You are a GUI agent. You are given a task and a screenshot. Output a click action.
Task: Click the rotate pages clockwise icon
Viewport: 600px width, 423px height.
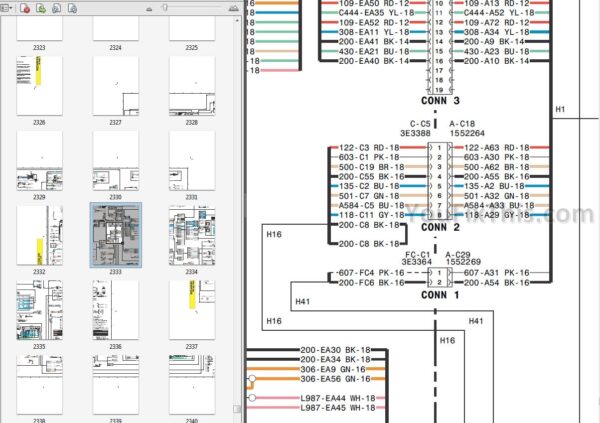[73, 8]
